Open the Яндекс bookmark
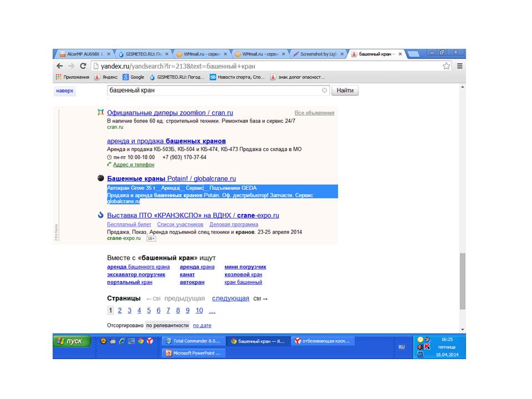Viewport: 532px width, 399px height. point(106,77)
